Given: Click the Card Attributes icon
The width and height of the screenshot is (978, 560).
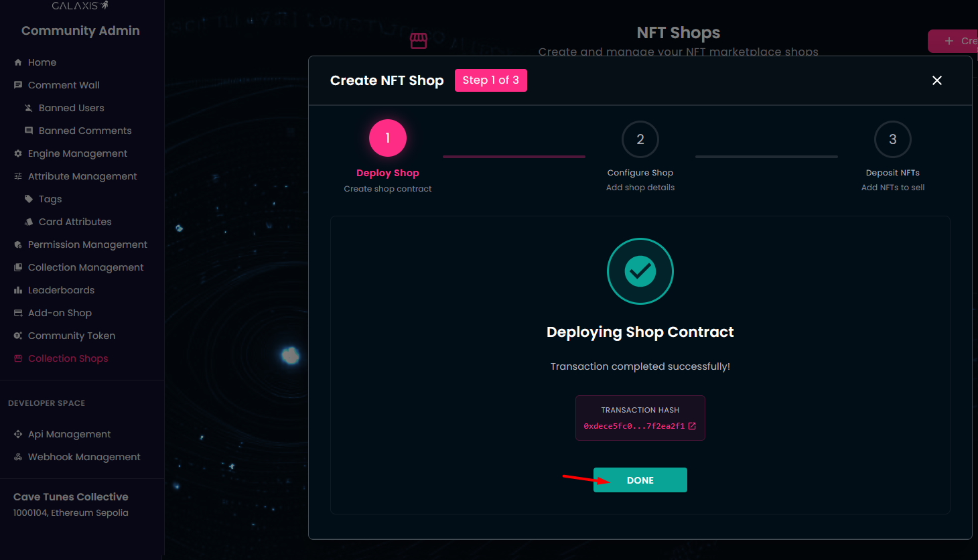Looking at the screenshot, I should click(x=29, y=222).
